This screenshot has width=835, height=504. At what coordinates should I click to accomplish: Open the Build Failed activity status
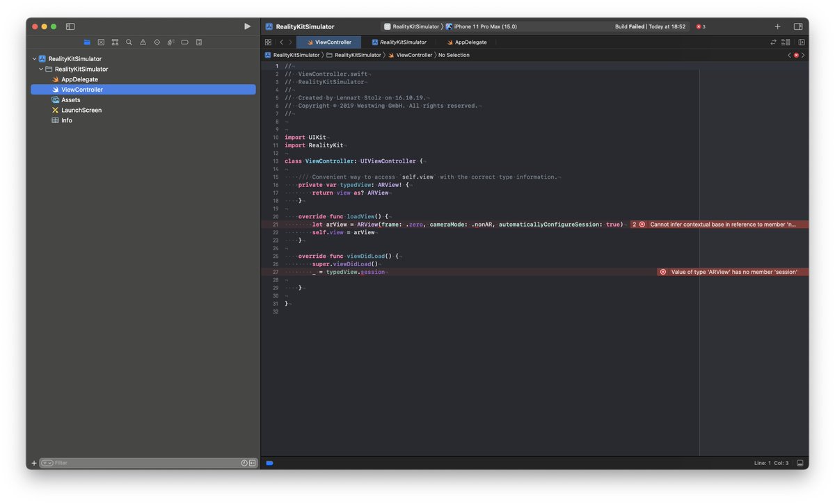coord(650,26)
